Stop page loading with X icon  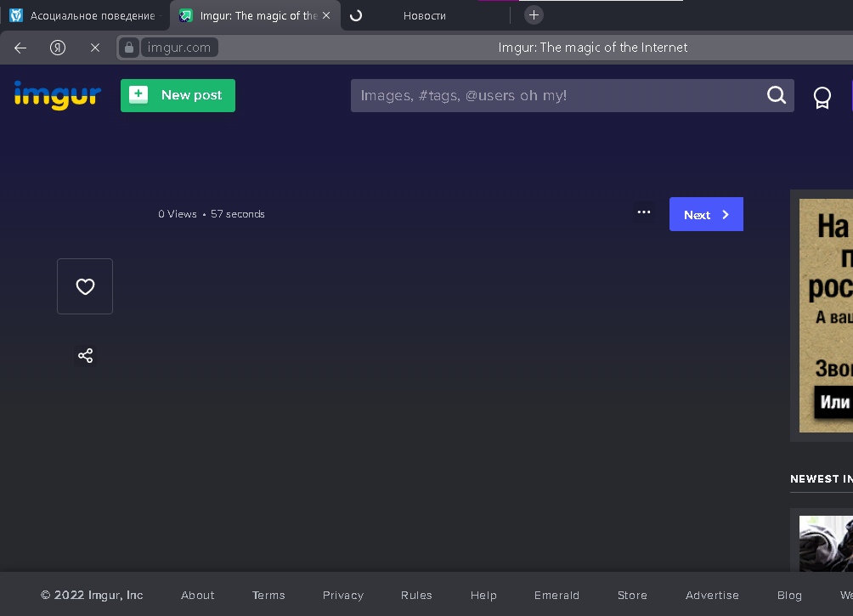(x=95, y=48)
